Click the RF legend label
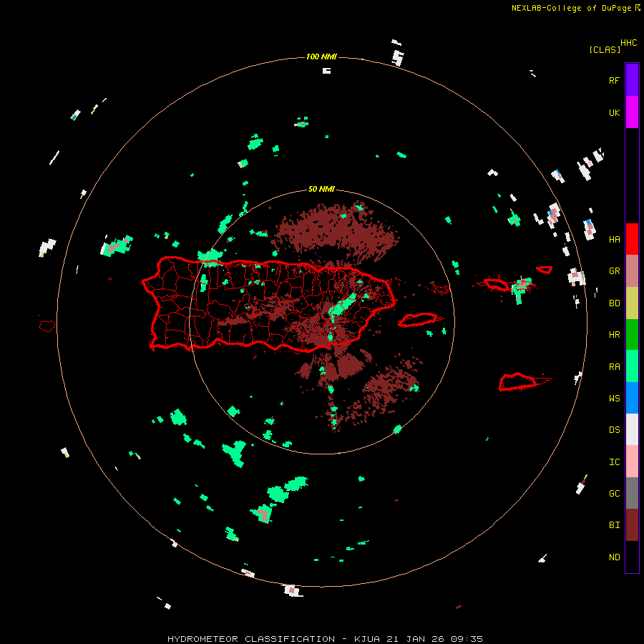This screenshot has width=644, height=644. (x=614, y=80)
